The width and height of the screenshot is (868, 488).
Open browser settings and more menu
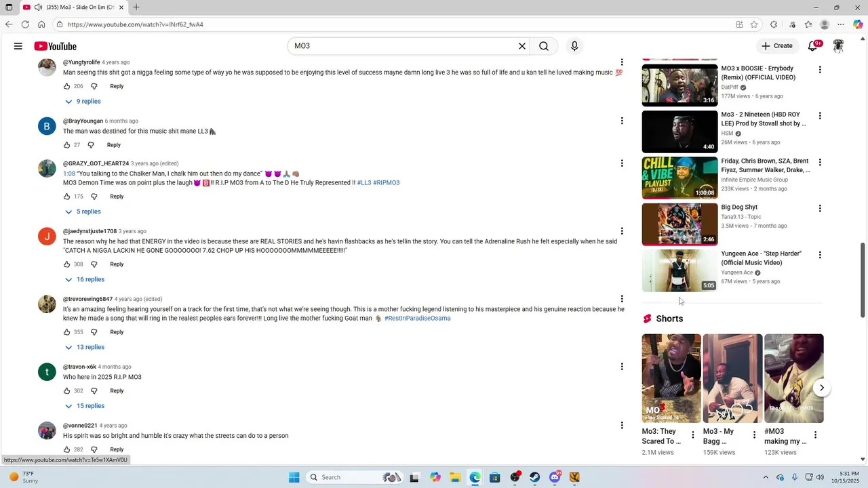841,24
